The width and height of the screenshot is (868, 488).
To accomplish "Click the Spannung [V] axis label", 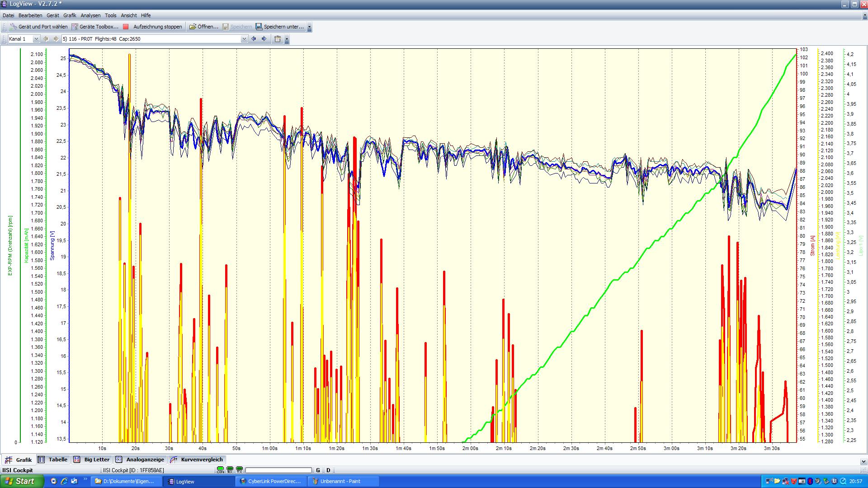I will coord(52,245).
